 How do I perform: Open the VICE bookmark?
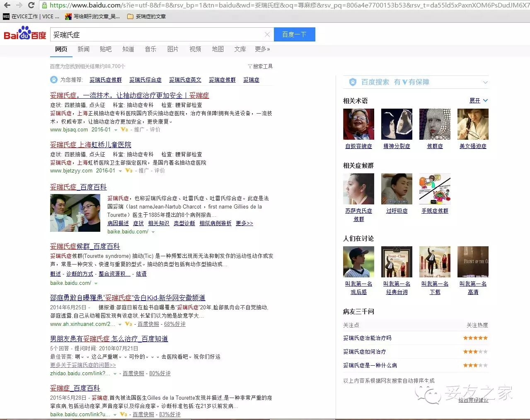pyautogui.click(x=31, y=17)
